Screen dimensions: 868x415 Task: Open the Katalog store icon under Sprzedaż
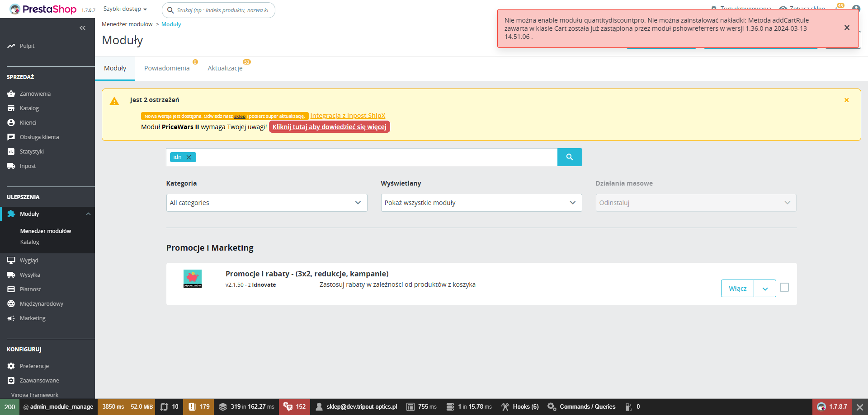(x=11, y=108)
